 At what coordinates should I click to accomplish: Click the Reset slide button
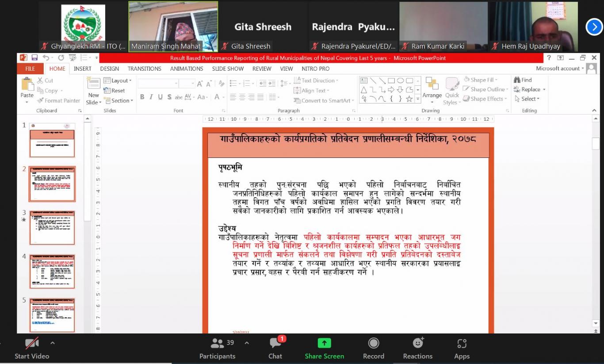115,91
